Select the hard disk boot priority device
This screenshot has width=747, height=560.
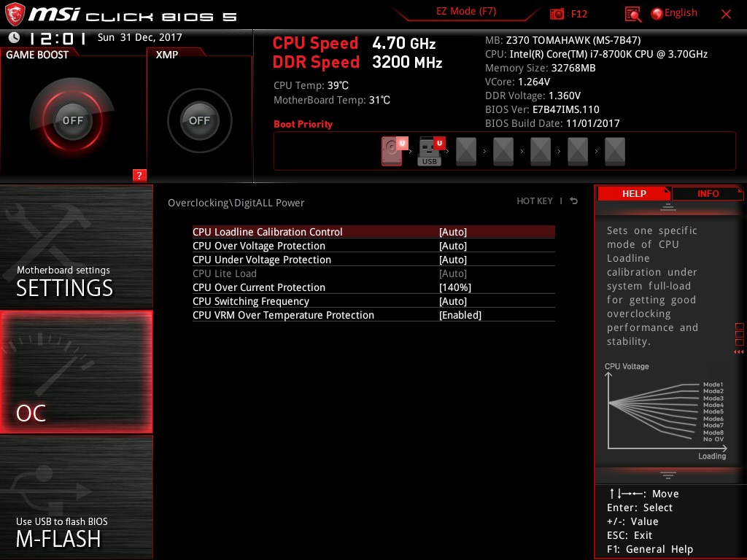coord(392,151)
